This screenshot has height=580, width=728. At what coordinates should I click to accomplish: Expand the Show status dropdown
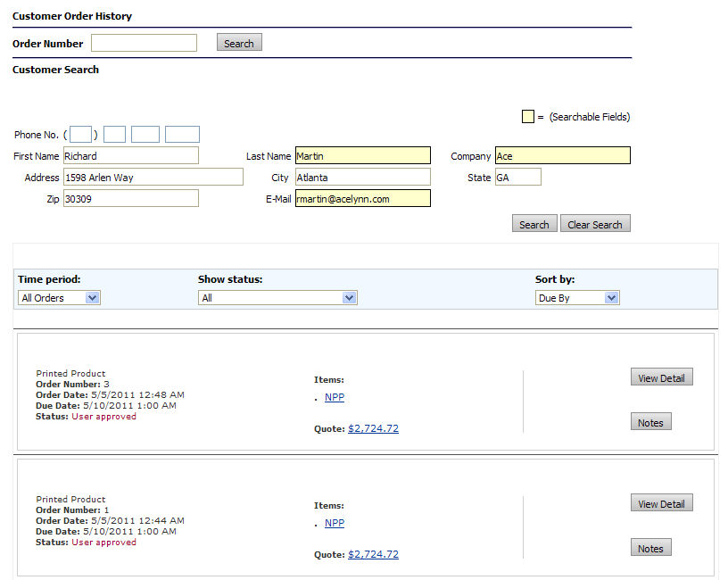[x=277, y=298]
